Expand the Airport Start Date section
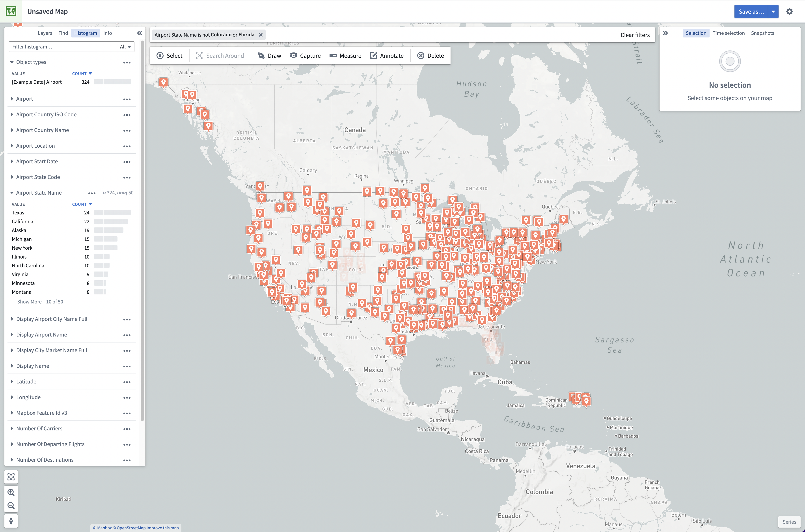The width and height of the screenshot is (805, 532). pos(12,162)
